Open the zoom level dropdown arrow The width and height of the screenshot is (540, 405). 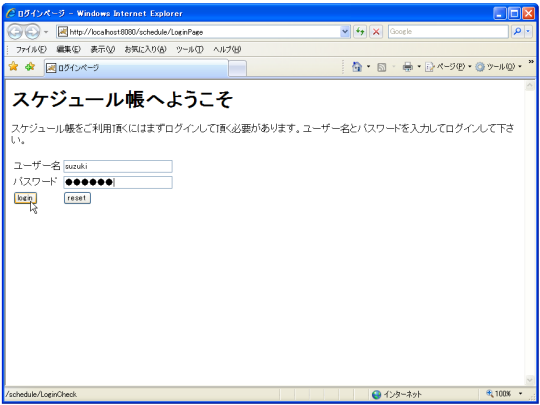[x=520, y=394]
